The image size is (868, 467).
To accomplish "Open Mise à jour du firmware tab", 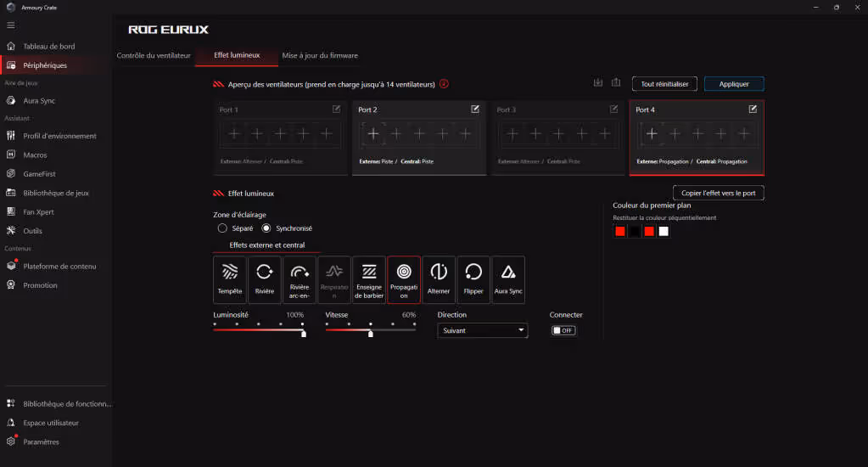I will pyautogui.click(x=320, y=55).
